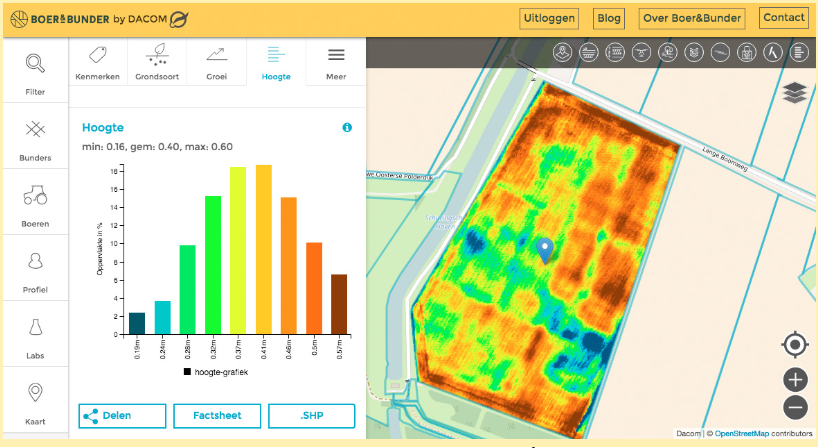This screenshot has width=818, height=448.
Task: Zoom in on the map with plus button
Action: point(795,380)
